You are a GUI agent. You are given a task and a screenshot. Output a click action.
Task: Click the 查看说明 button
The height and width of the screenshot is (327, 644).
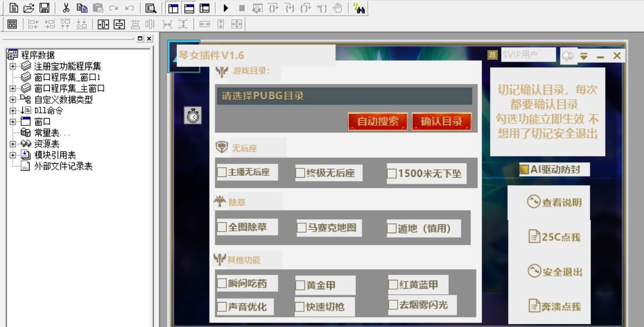(x=554, y=203)
